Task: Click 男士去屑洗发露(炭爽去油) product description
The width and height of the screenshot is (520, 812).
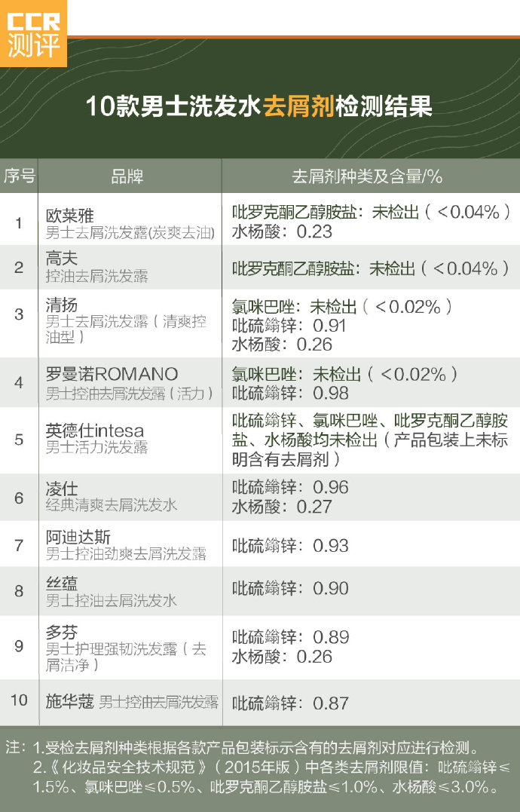Action: coord(130,232)
